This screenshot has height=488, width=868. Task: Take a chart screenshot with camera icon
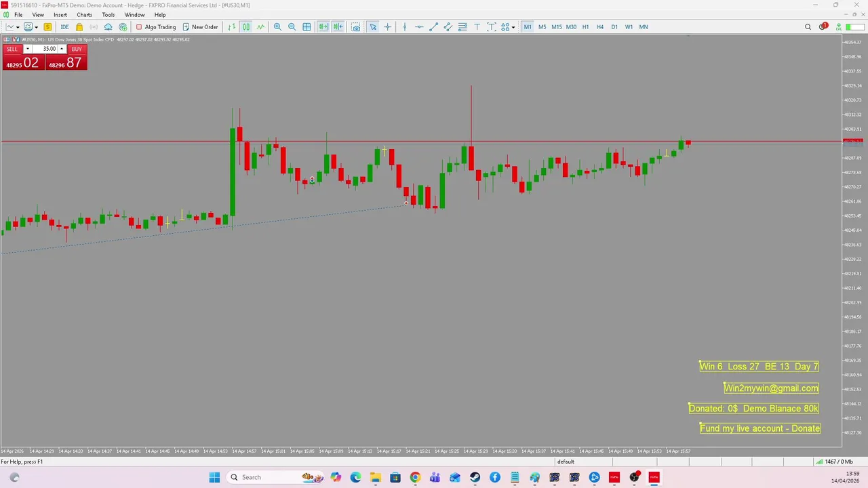point(356,27)
